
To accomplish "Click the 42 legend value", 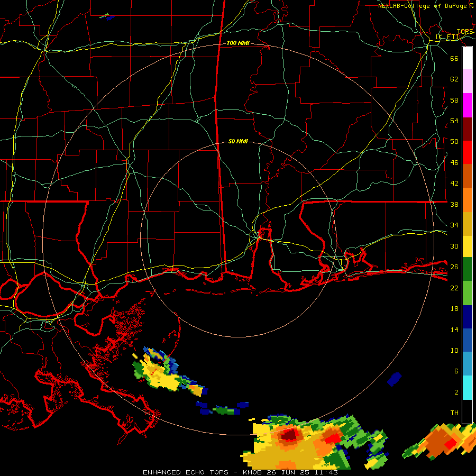I will click(454, 184).
